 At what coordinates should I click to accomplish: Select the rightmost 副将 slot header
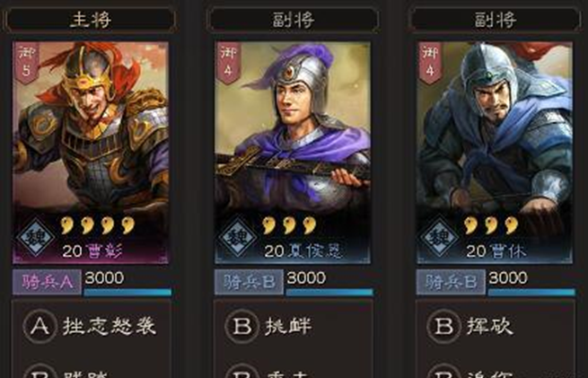click(495, 20)
